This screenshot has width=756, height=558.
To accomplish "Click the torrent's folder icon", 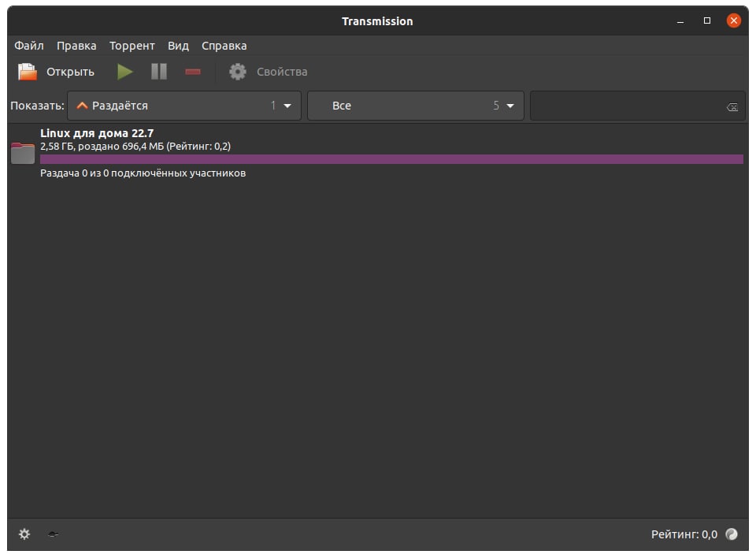I will coord(23,153).
